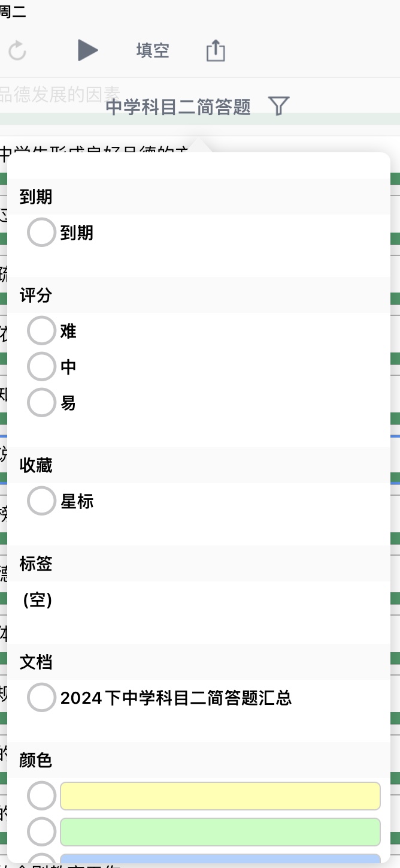Open the filter funnel icon

pyautogui.click(x=279, y=107)
